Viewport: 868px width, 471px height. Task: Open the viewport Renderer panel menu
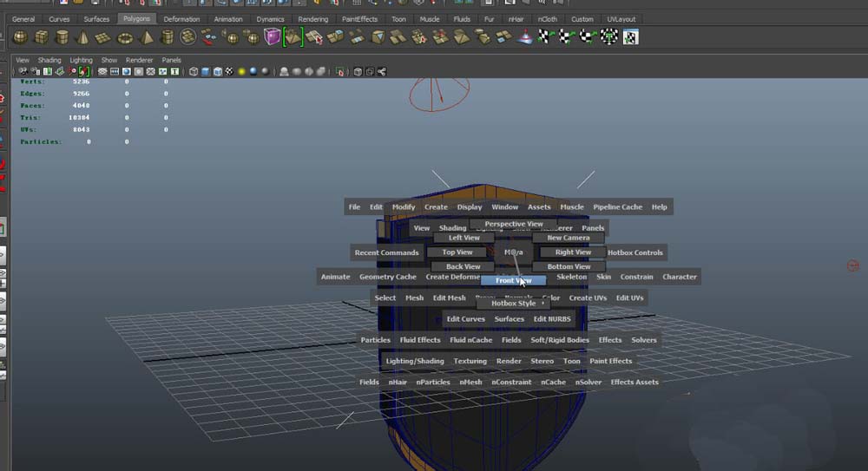pos(139,60)
